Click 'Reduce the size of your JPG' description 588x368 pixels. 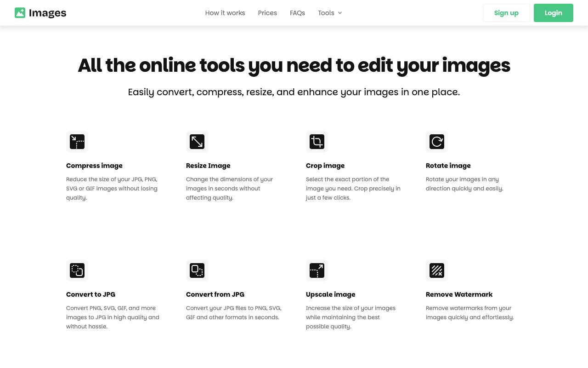click(x=112, y=189)
